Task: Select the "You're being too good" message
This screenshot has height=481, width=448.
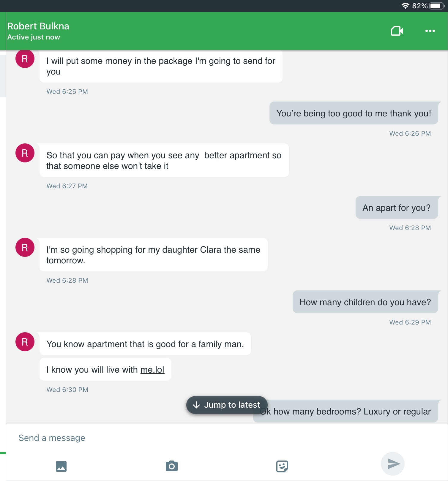Action: 354,113
